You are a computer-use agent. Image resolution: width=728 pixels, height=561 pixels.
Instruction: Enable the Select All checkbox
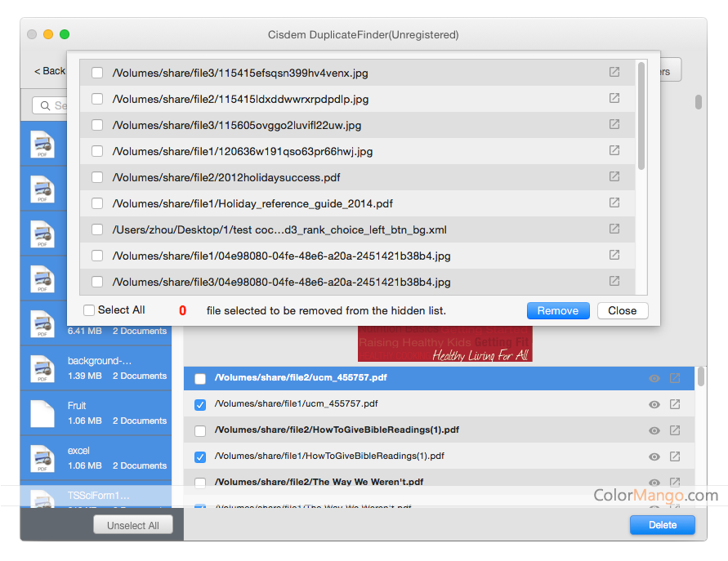click(x=89, y=310)
